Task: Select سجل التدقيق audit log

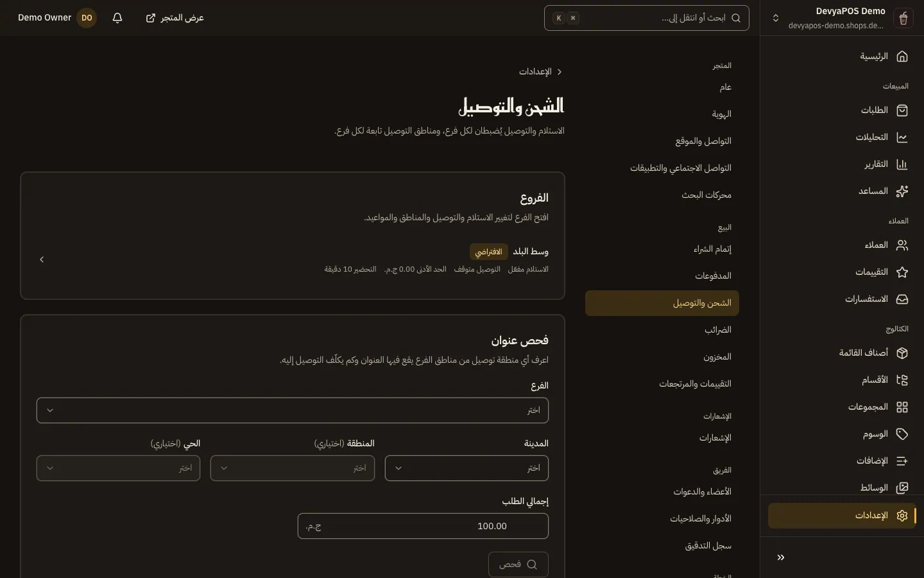Action: pyautogui.click(x=662, y=546)
